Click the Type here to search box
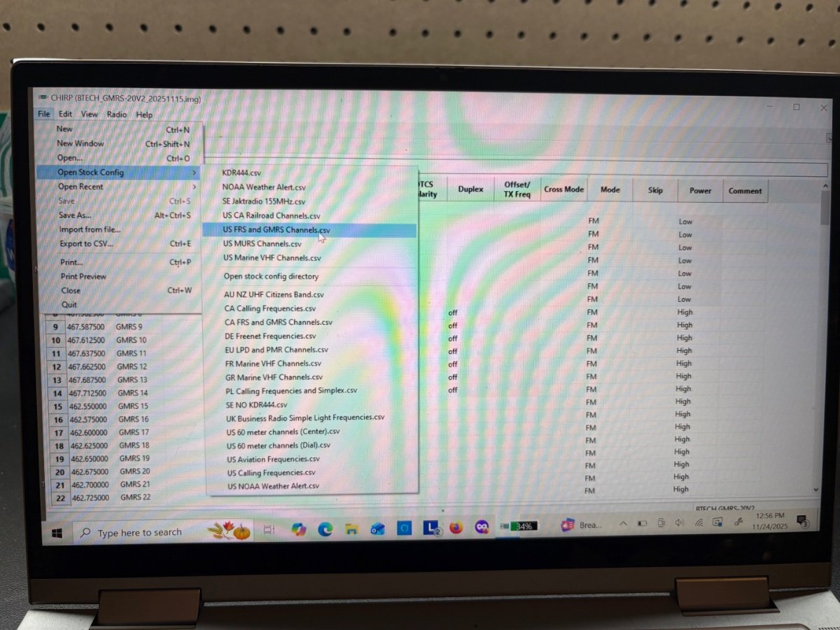The image size is (840, 630). (x=140, y=533)
